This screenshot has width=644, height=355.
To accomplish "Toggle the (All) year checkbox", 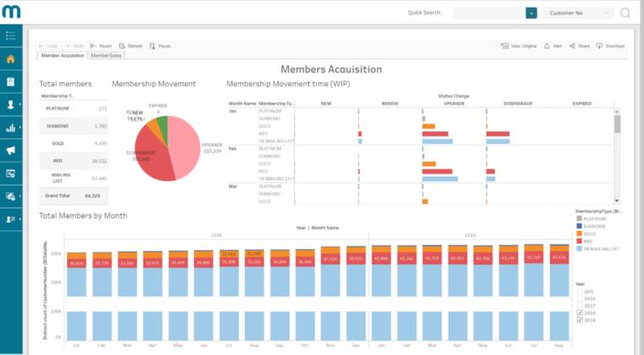I will coord(580,291).
